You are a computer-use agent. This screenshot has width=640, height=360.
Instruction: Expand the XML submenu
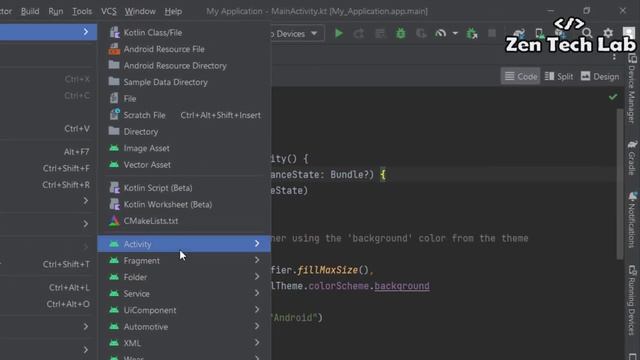point(184,343)
